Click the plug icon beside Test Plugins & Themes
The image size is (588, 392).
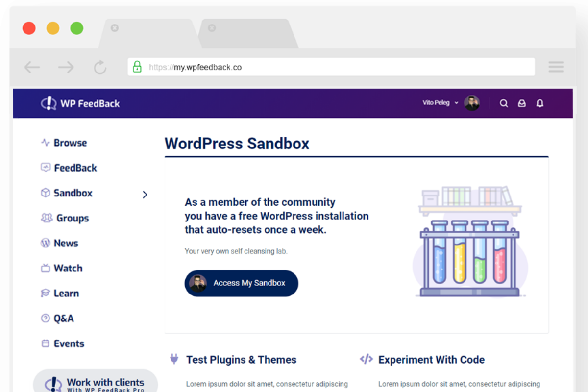(174, 359)
